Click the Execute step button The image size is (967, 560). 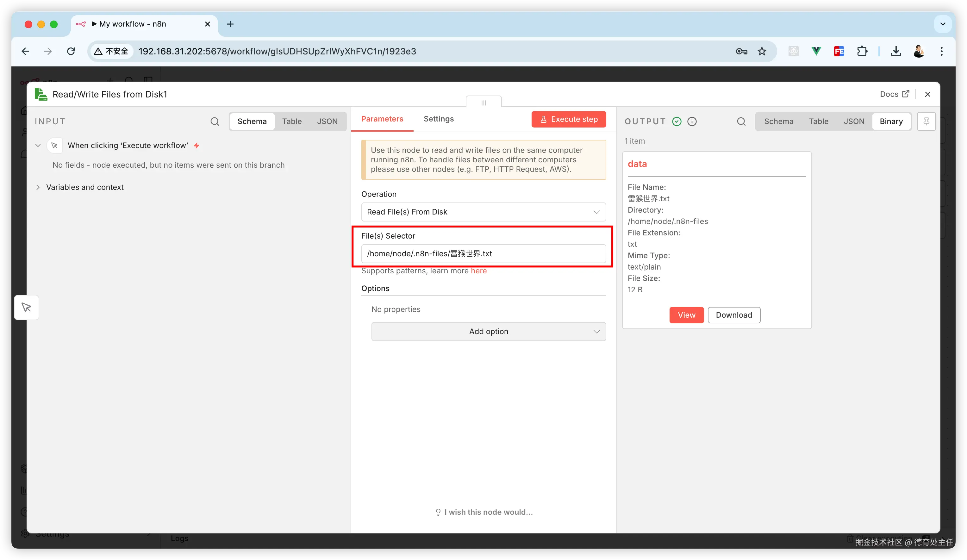click(568, 119)
